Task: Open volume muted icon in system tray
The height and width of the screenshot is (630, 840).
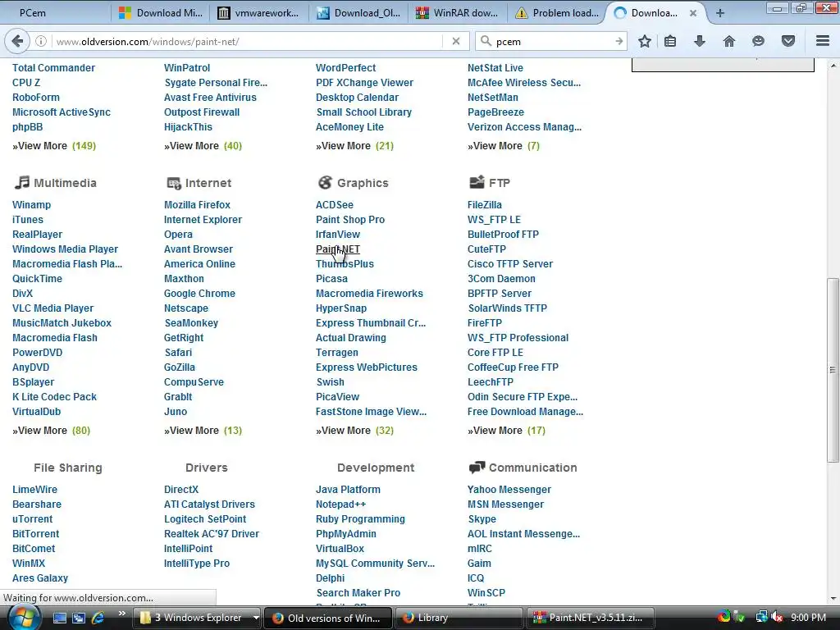Action: pos(777,618)
